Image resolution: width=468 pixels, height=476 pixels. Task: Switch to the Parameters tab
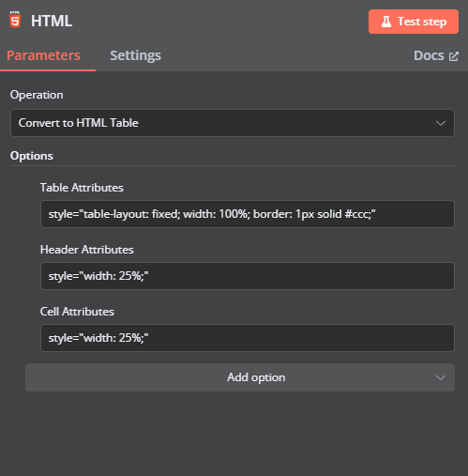pyautogui.click(x=43, y=55)
